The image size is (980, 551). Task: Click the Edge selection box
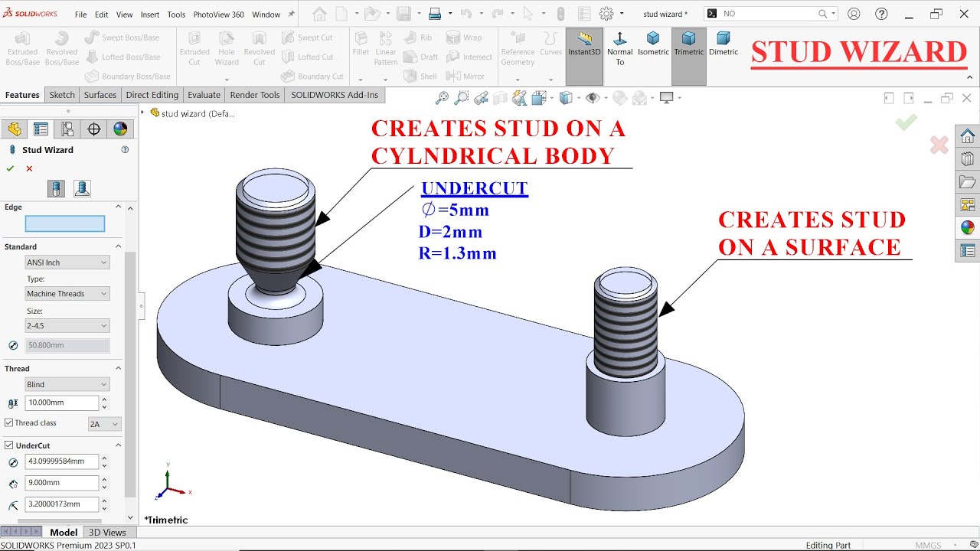[x=65, y=223]
